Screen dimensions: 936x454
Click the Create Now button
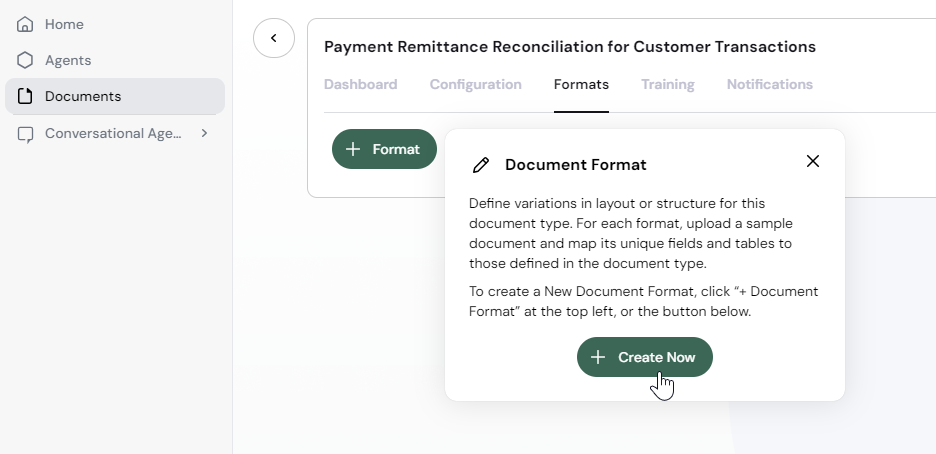(645, 357)
